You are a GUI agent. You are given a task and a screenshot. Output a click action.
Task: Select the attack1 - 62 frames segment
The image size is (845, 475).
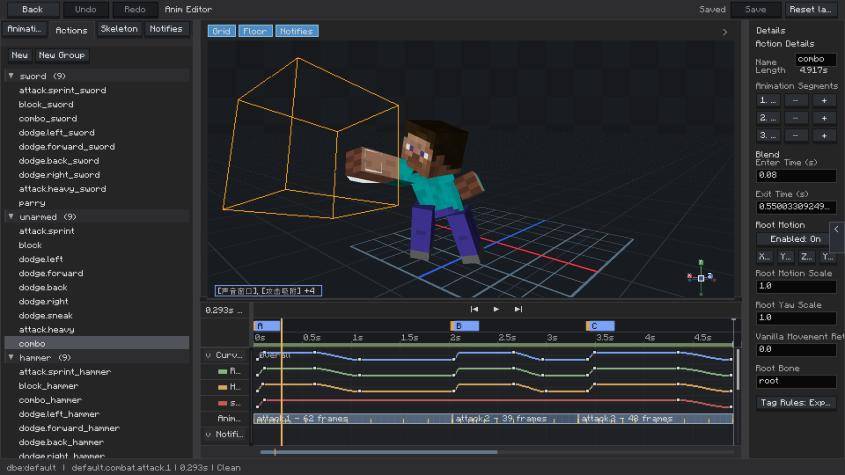tap(352, 418)
